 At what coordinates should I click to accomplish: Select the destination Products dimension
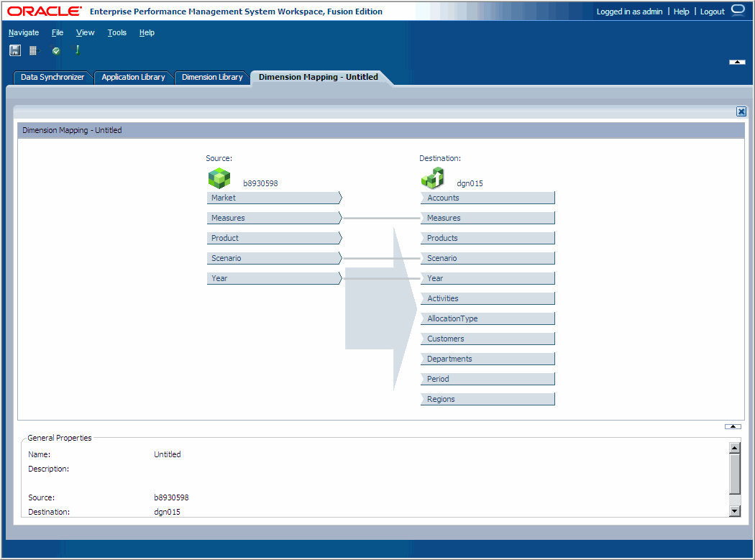[488, 239]
